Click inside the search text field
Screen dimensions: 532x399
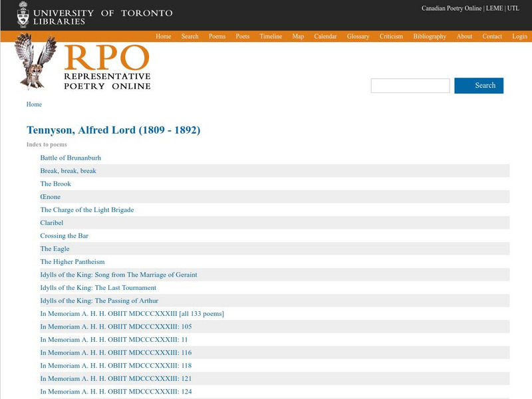pyautogui.click(x=410, y=86)
